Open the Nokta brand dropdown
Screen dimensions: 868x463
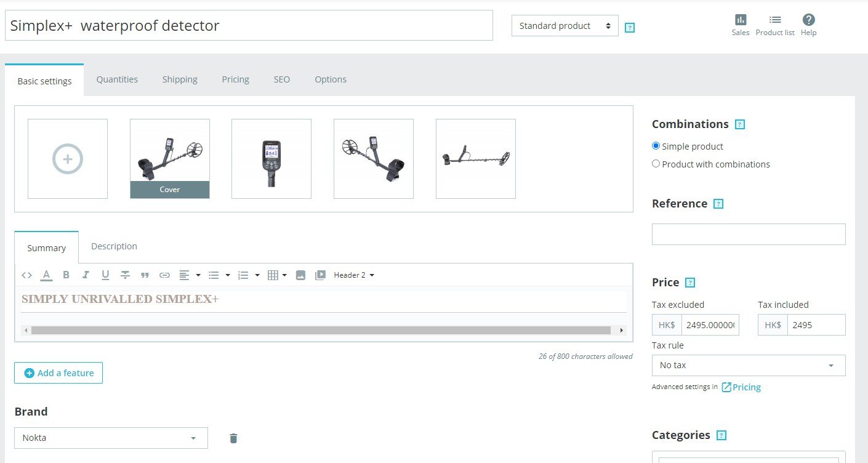[111, 438]
